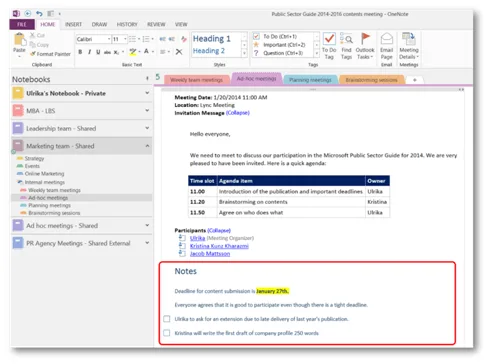This screenshot has height=364, width=489.
Task: Open the FILE tab
Action: (x=22, y=24)
